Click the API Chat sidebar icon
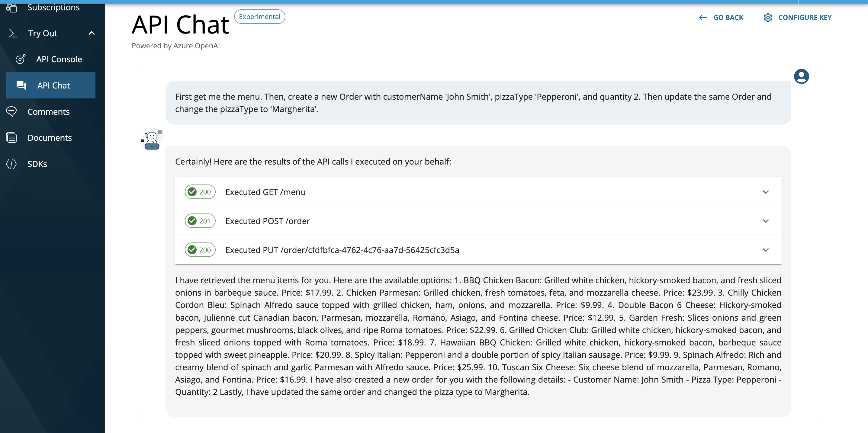This screenshot has width=868, height=433. tap(21, 85)
